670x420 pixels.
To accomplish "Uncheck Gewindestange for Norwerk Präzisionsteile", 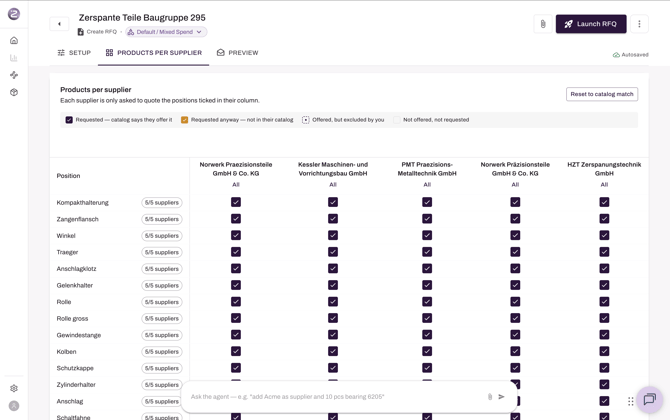I will pyautogui.click(x=515, y=335).
